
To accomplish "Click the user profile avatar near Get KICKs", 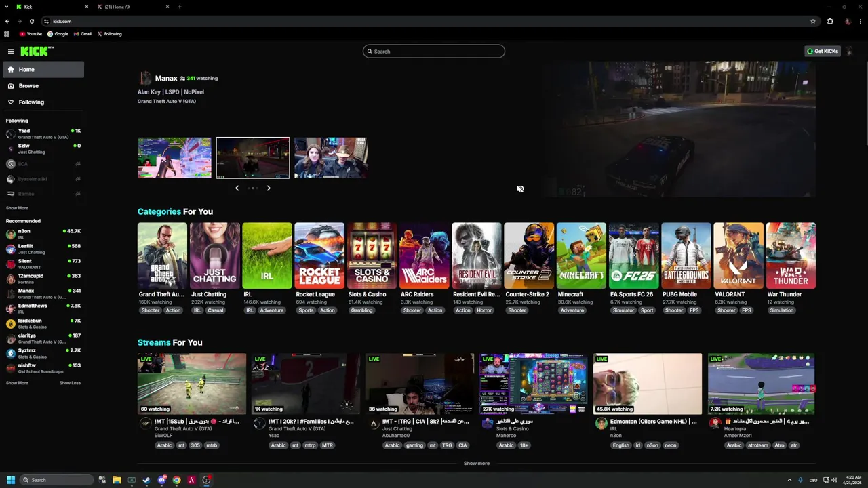I will click(x=850, y=52).
